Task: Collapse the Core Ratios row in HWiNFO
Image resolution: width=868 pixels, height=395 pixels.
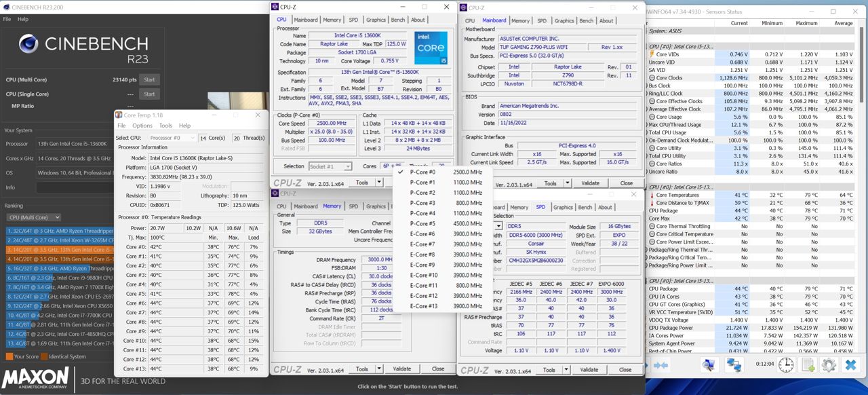Action: pos(652,164)
